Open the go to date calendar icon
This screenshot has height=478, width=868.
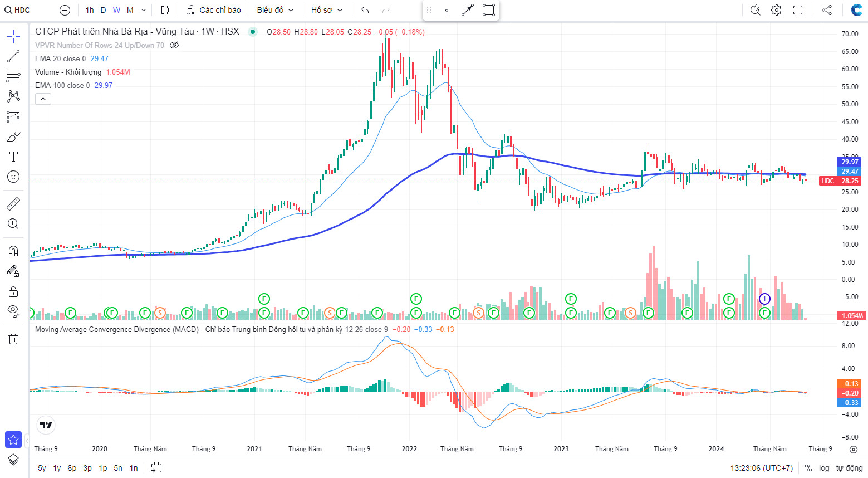[156, 468]
